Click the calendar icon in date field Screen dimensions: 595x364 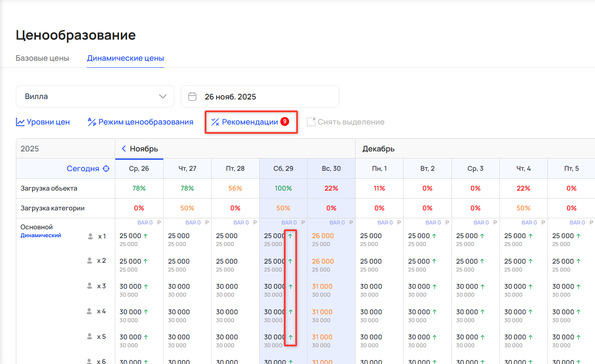[192, 96]
